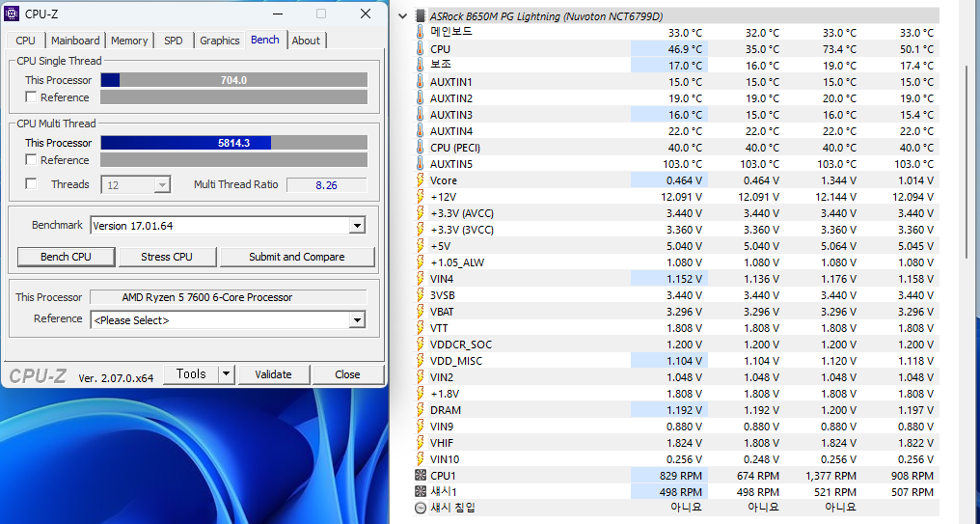Click the AMD Ryzen 5 7600 processor field
Image resolution: width=980 pixels, height=524 pixels.
[x=229, y=297]
